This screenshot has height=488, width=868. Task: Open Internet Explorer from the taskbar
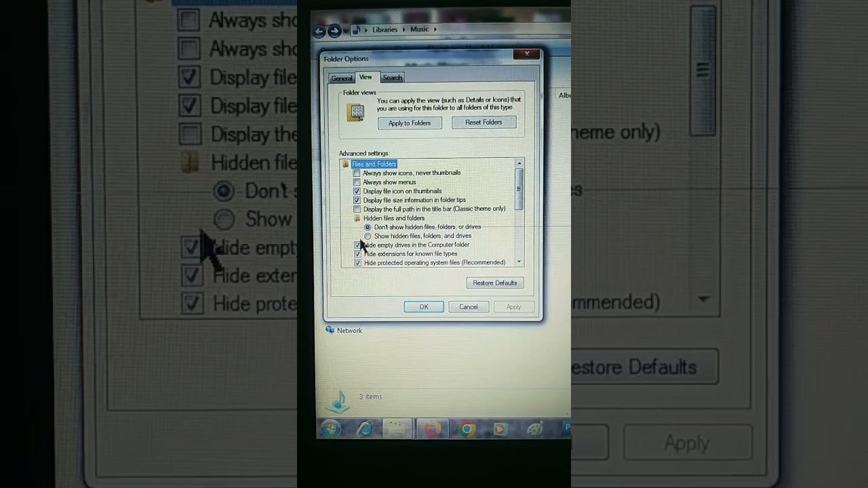[x=364, y=429]
